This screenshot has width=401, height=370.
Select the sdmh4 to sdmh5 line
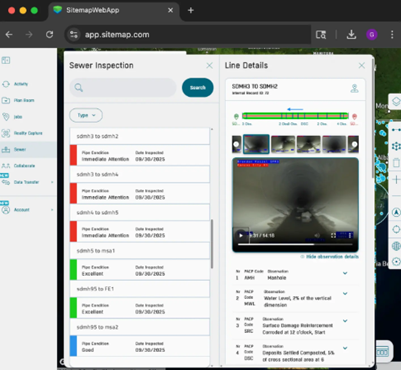(140, 212)
